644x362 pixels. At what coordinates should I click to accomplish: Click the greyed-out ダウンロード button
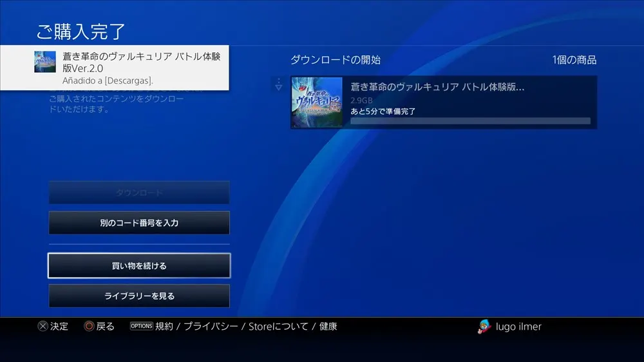139,193
